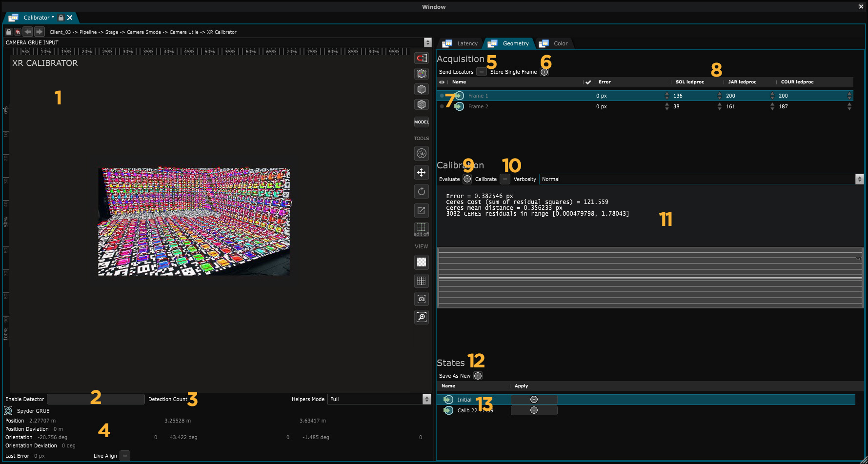The height and width of the screenshot is (464, 868).
Task: Click the padlock icon left of breadcrumb
Action: click(8, 32)
